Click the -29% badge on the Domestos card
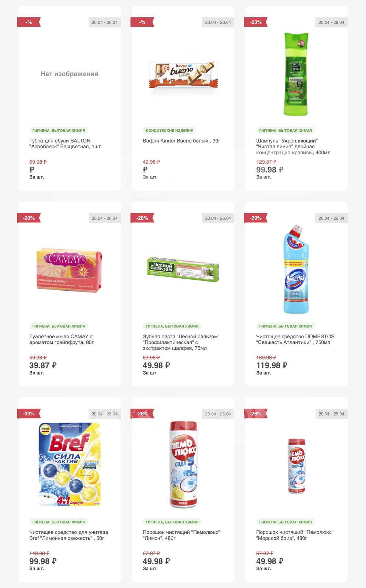The width and height of the screenshot is (366, 588). click(x=255, y=218)
